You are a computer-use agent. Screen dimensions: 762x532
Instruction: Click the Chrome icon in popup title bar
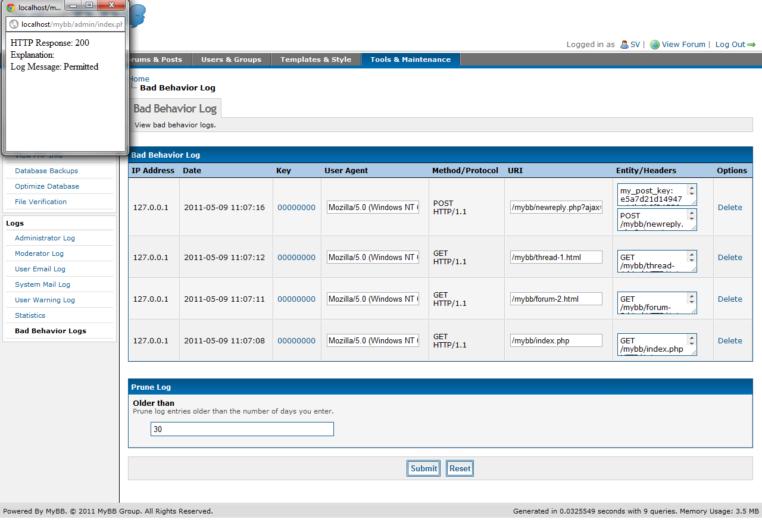(11, 8)
